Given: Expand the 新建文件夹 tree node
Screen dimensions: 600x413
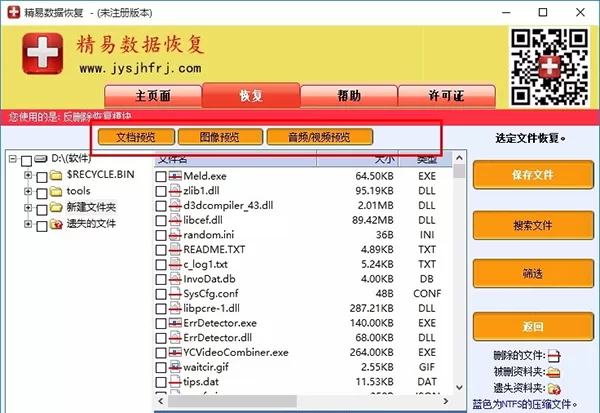Looking at the screenshot, I should click(28, 207).
